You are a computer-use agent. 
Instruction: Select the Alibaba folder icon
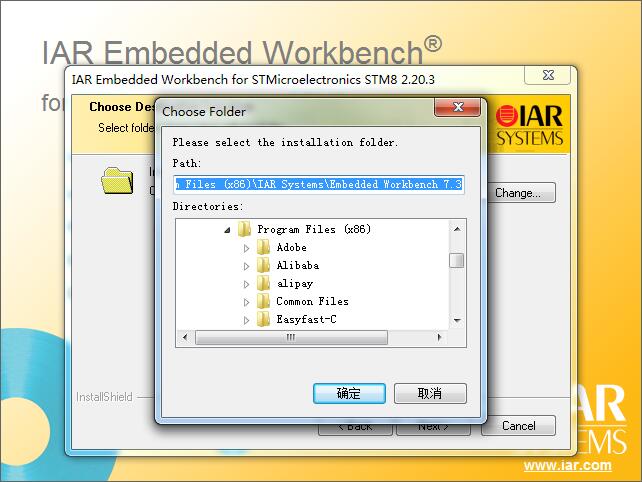(263, 265)
